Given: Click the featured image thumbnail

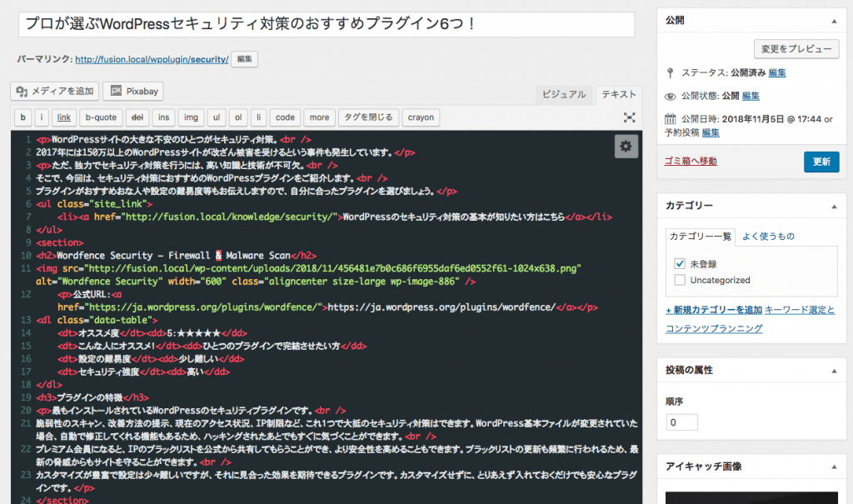Looking at the screenshot, I should click(751, 497).
